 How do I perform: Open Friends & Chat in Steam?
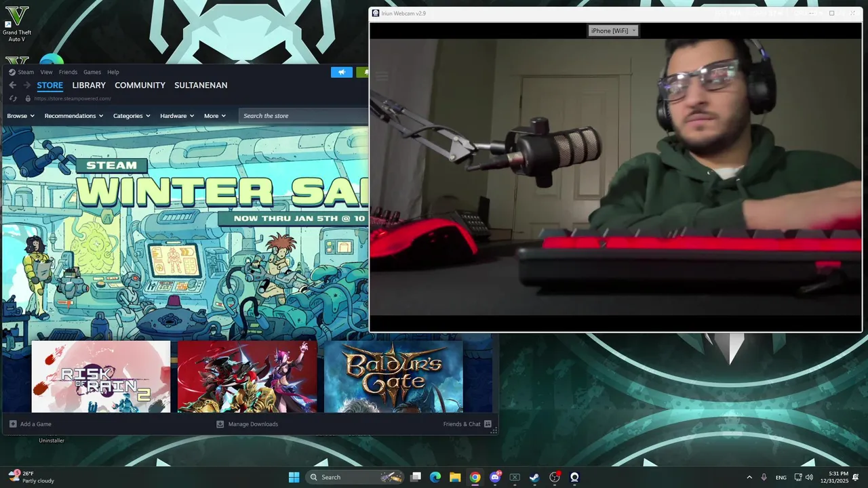tap(467, 424)
